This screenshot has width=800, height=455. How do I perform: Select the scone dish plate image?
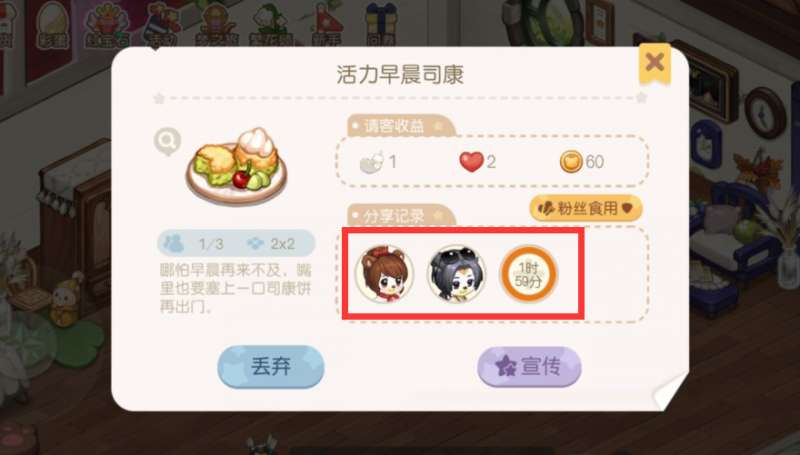236,165
